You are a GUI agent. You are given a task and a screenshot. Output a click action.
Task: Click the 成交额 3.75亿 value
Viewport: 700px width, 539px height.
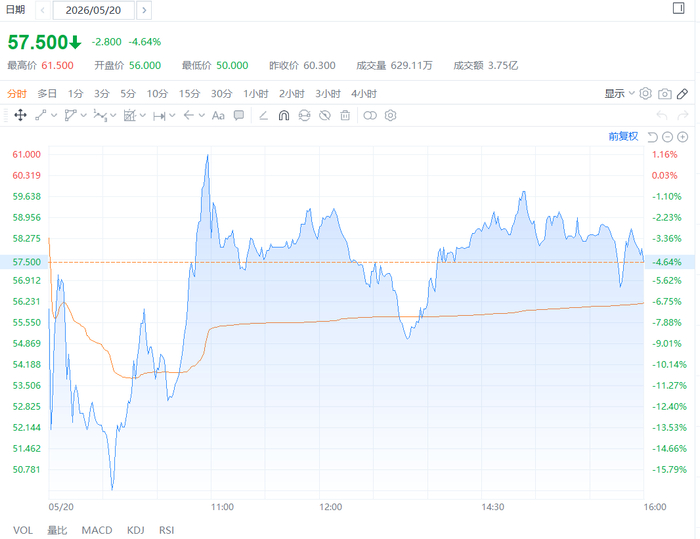tap(503, 66)
